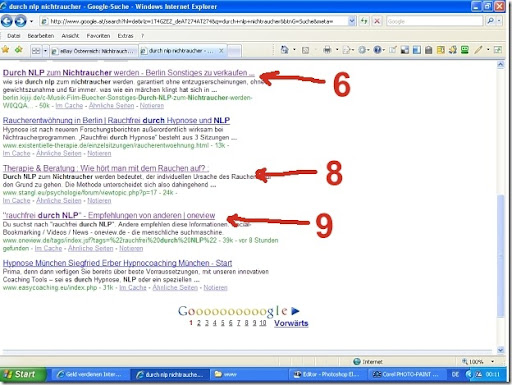The image size is (512, 385).
Task: Refresh the page with the green arrows button
Action: click(x=364, y=21)
